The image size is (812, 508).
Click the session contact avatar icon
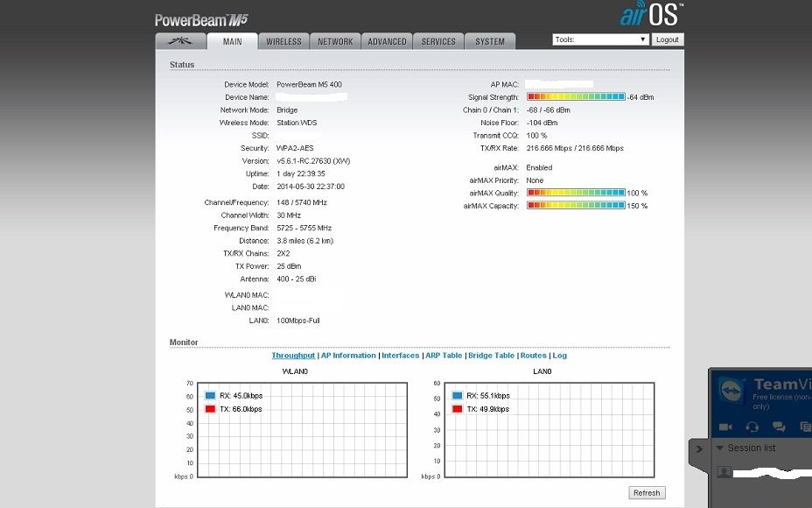723,472
